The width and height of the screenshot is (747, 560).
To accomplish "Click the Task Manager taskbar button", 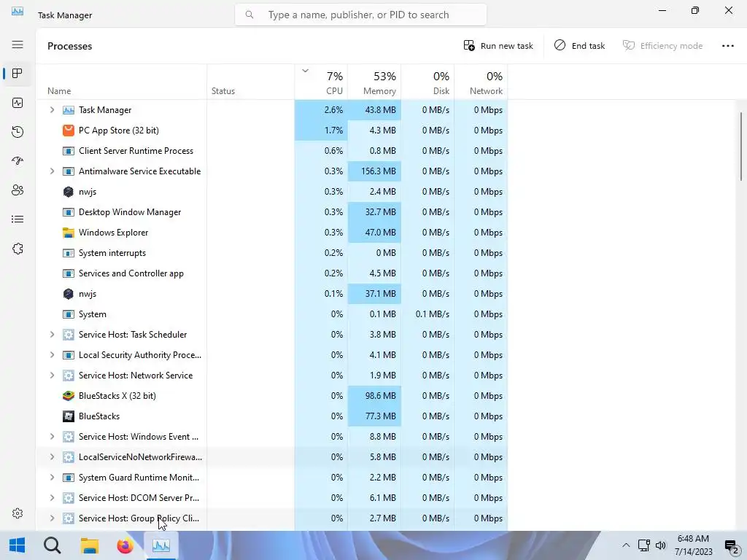I will click(x=161, y=545).
